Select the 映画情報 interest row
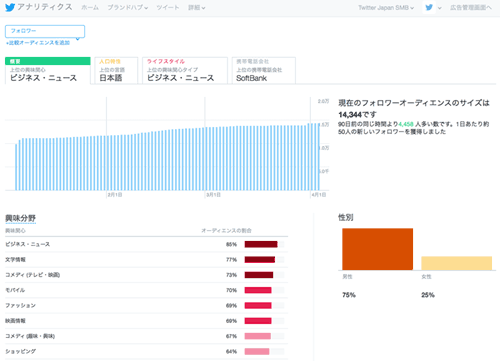500x361 pixels. point(146,321)
